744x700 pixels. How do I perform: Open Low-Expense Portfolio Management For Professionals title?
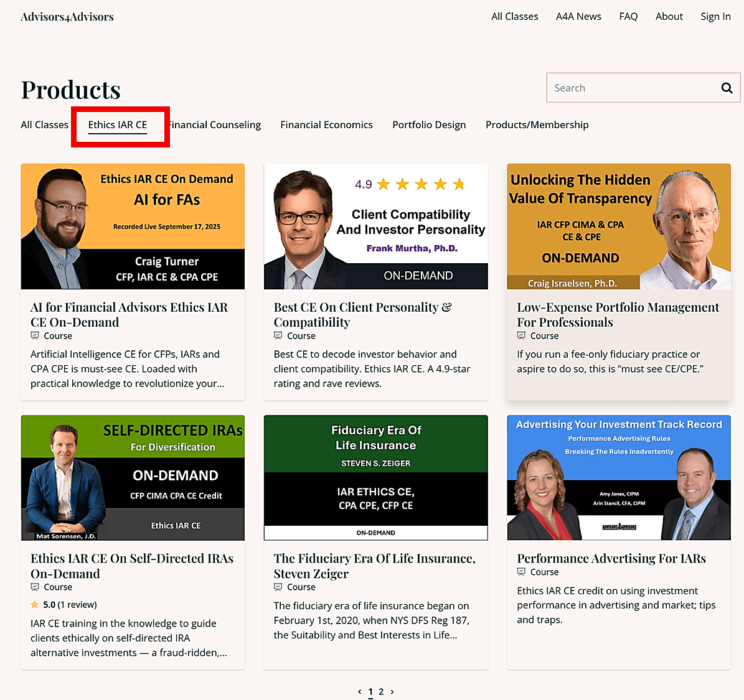pyautogui.click(x=618, y=315)
